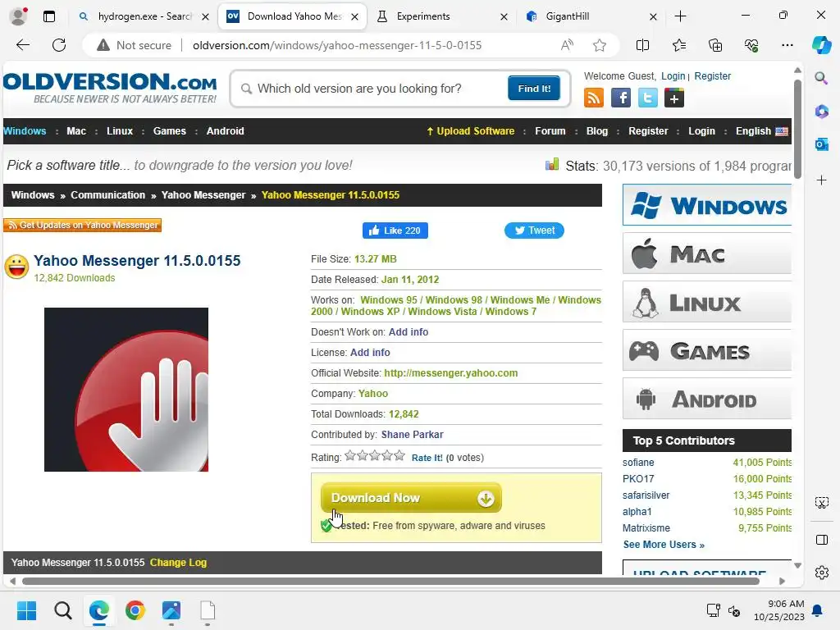
Task: Select Android in the site navigation
Action: (x=225, y=131)
